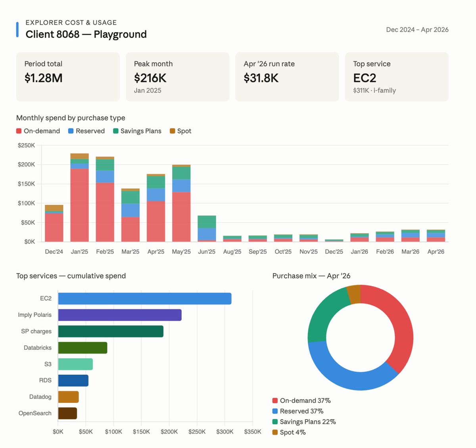476x448 pixels.
Task: Open the Peak month card
Action: [x=177, y=77]
